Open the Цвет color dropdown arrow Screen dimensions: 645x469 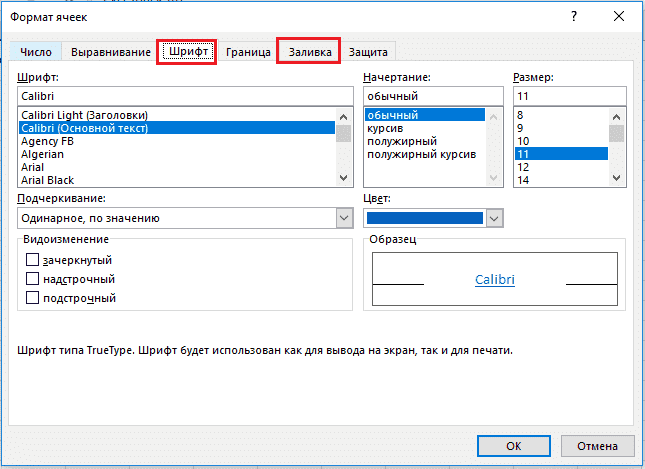pos(495,218)
